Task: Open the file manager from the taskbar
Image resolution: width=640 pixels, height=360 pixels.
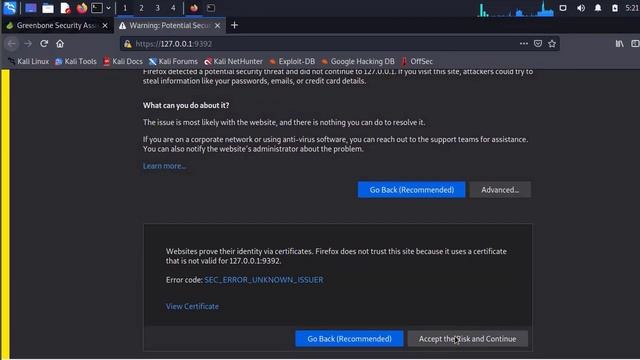Action: click(48, 8)
